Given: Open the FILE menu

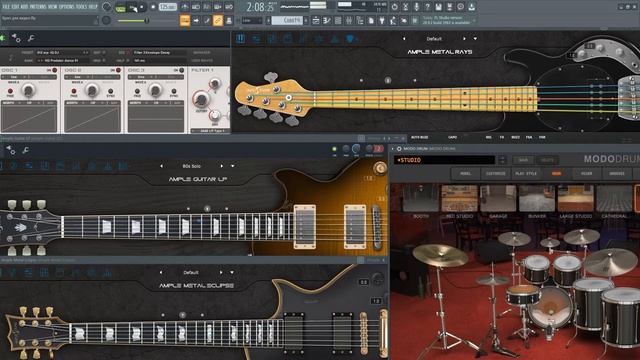Looking at the screenshot, I should click(x=7, y=7).
